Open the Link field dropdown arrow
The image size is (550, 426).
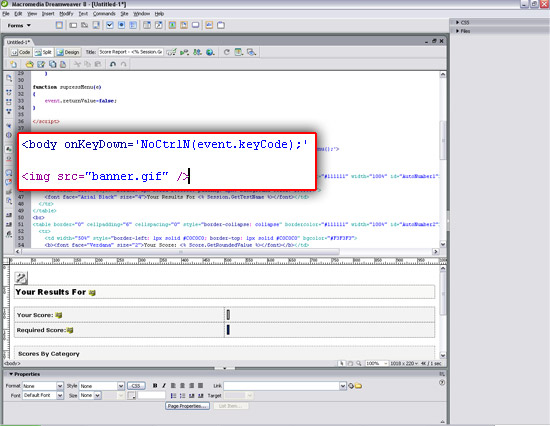pos(343,386)
